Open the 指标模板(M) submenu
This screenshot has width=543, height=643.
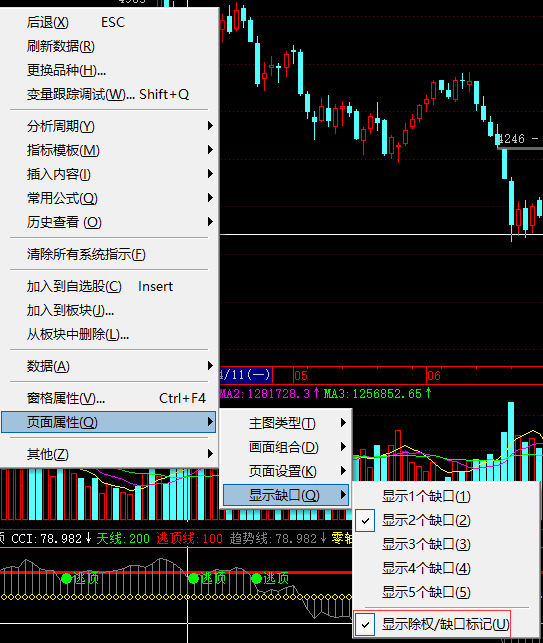point(109,150)
